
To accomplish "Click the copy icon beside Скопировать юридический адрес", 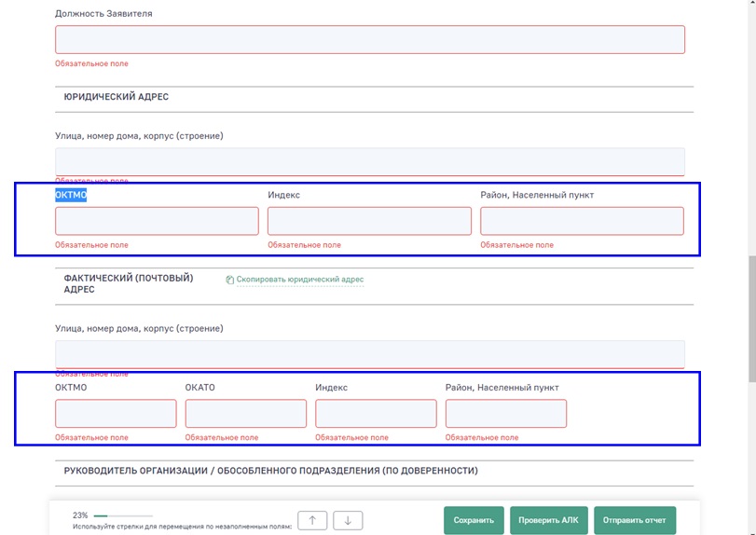I will pyautogui.click(x=229, y=280).
